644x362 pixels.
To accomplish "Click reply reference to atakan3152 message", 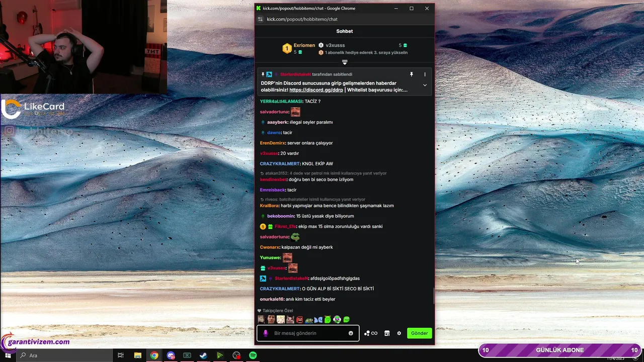I will click(x=324, y=173).
